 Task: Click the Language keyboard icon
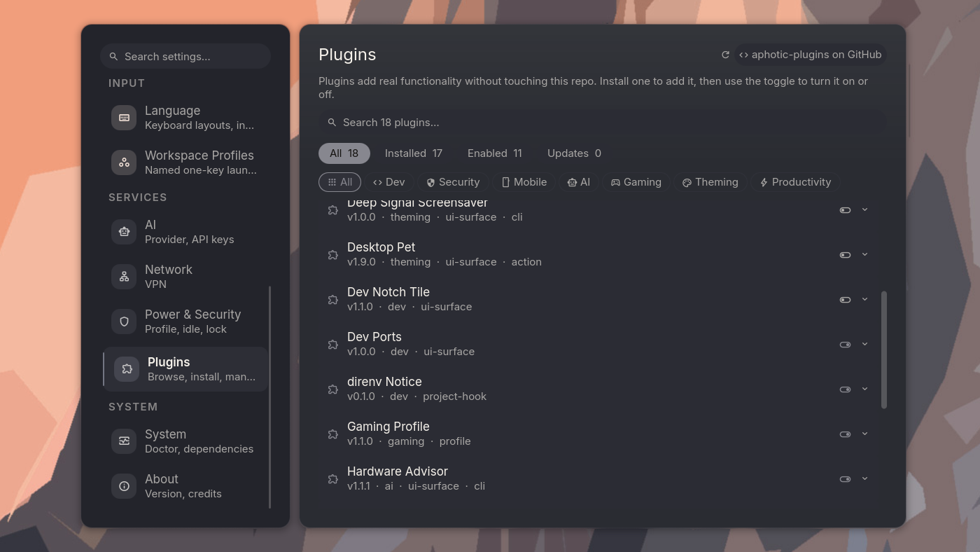tap(124, 118)
